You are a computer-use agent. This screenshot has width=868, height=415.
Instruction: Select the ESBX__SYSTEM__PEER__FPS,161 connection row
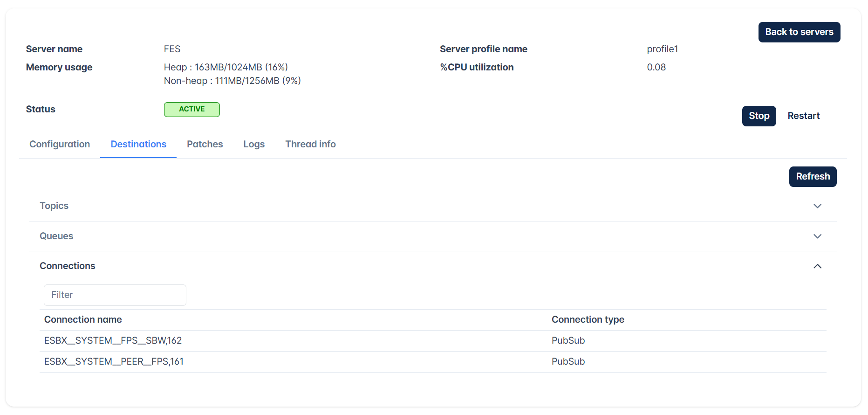pyautogui.click(x=433, y=362)
